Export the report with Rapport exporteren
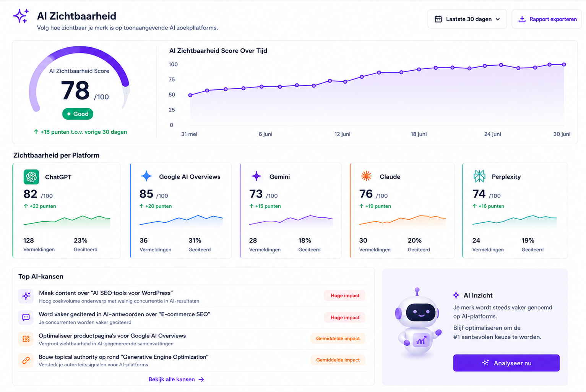This screenshot has height=392, width=586. [x=547, y=19]
